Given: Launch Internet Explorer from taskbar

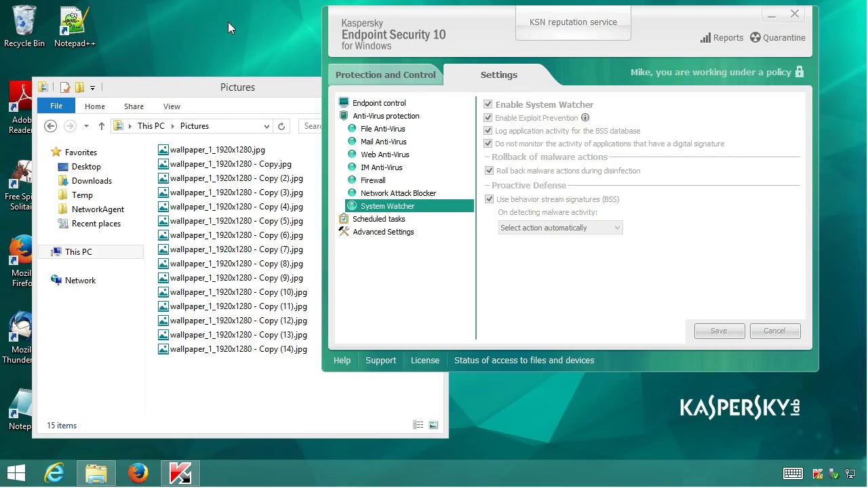Looking at the screenshot, I should point(54,473).
